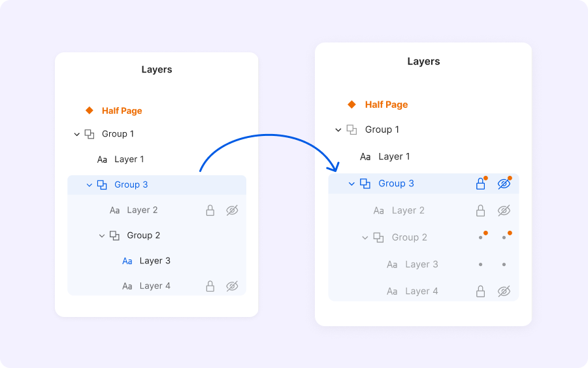This screenshot has height=368, width=588.
Task: Collapse Group 1 chevron in left panel
Action: [x=76, y=135]
